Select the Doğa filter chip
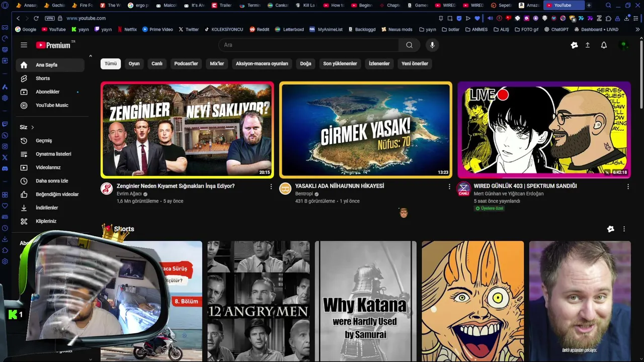The width and height of the screenshot is (644, 362). point(306,63)
